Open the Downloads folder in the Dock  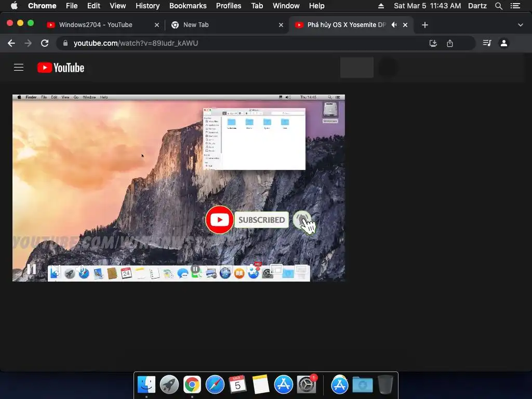(362, 385)
